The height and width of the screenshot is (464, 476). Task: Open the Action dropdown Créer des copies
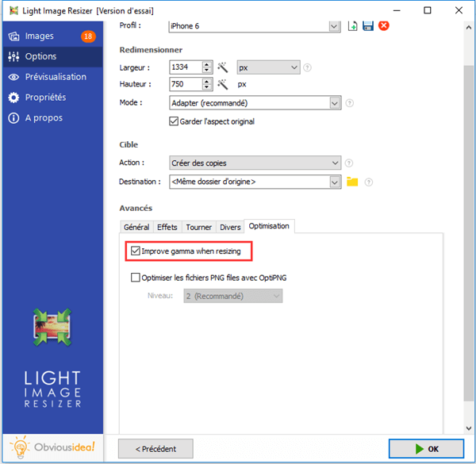(255, 163)
